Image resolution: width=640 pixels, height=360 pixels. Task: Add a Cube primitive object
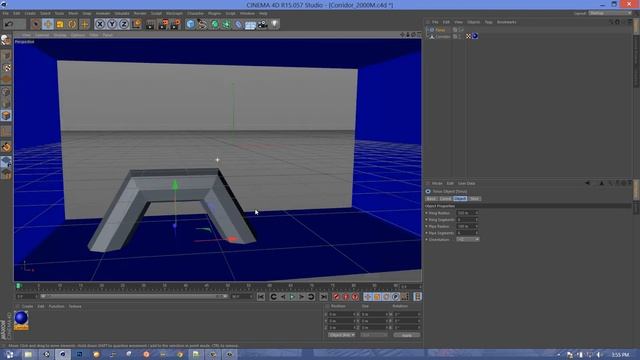coord(190,24)
